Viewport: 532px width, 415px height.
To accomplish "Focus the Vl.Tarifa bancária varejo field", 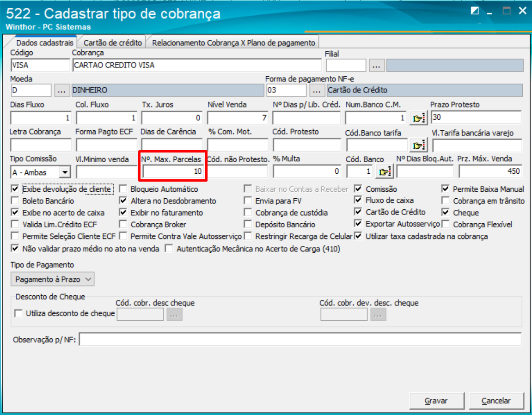I will pyautogui.click(x=477, y=146).
